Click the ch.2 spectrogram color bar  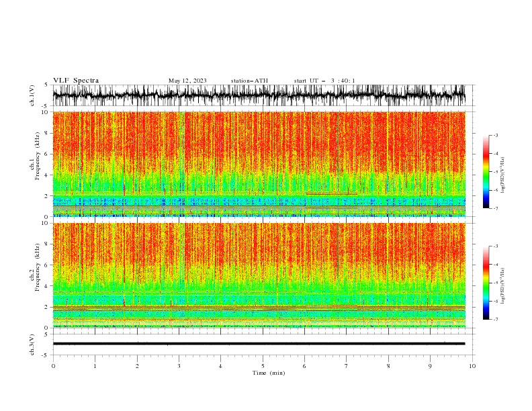486,283
